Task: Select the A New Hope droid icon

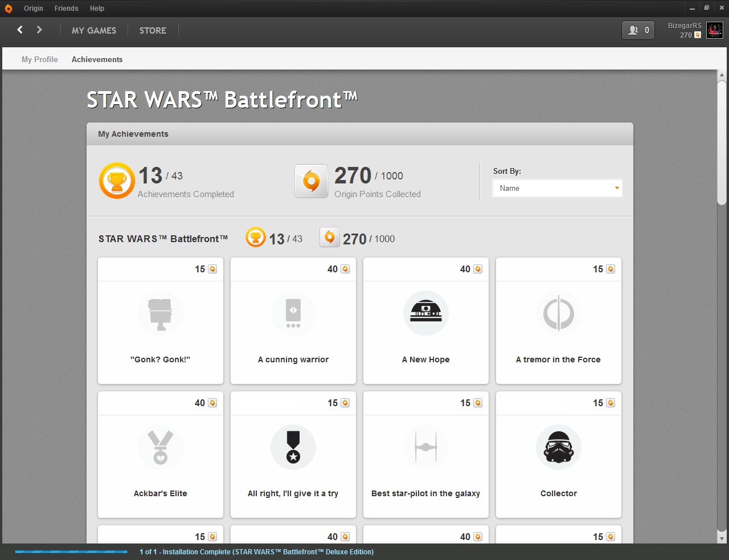Action: point(425,313)
